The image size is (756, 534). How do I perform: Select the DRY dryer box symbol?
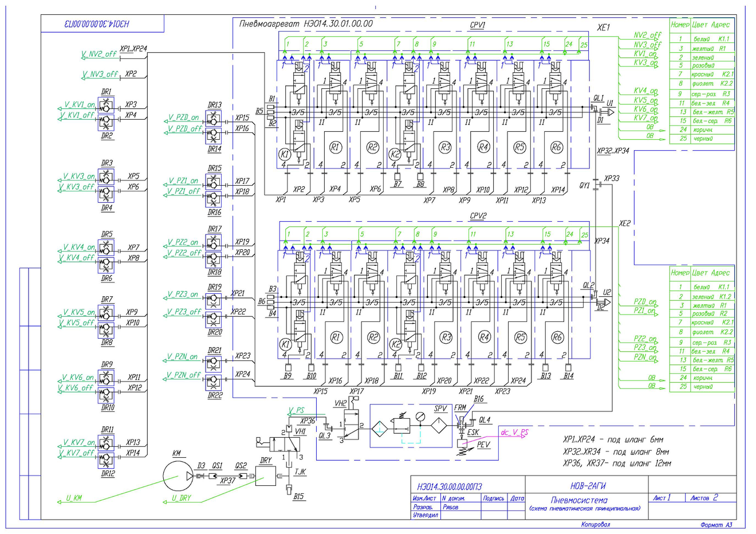(265, 475)
